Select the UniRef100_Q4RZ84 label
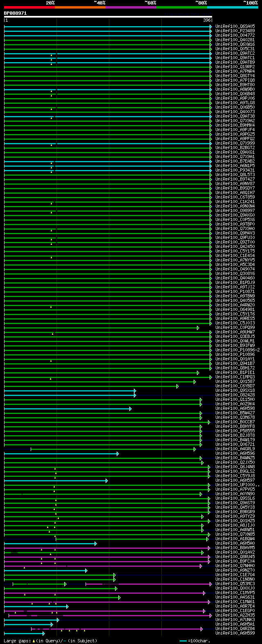Viewport: 262px width, 644px height. pos(235,629)
